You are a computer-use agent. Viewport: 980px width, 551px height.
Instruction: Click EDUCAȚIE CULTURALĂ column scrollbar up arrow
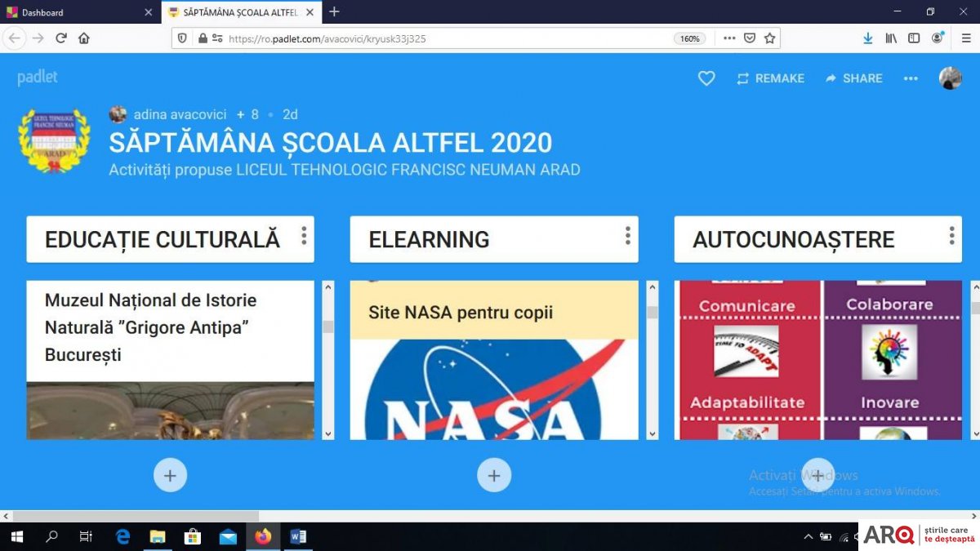[x=328, y=287]
